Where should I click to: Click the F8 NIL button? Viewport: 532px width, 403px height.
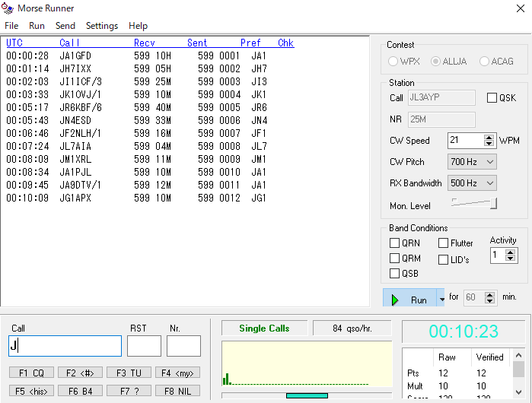(x=177, y=391)
